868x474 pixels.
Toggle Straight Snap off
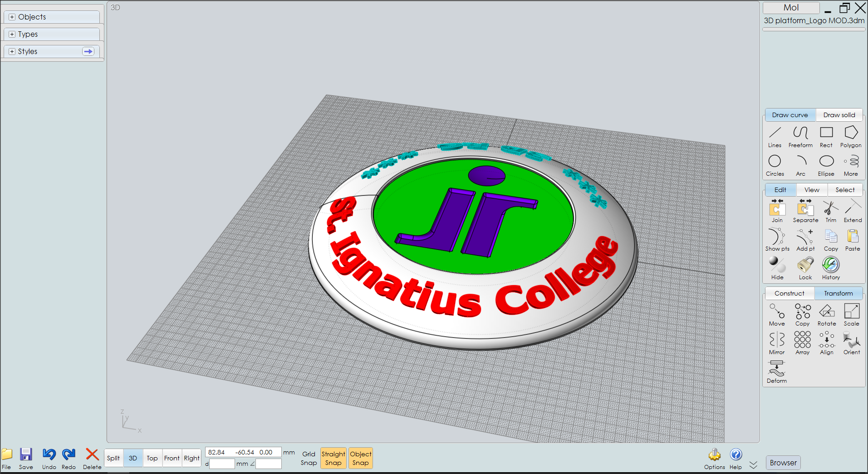(x=333, y=458)
